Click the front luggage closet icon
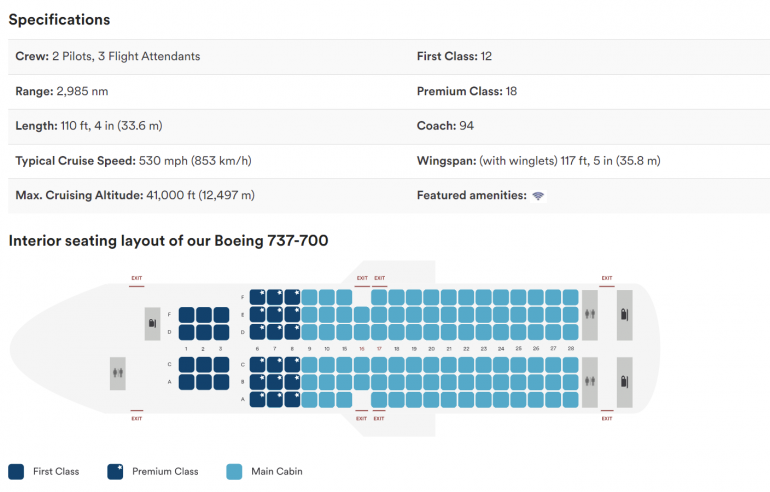 pyautogui.click(x=152, y=322)
